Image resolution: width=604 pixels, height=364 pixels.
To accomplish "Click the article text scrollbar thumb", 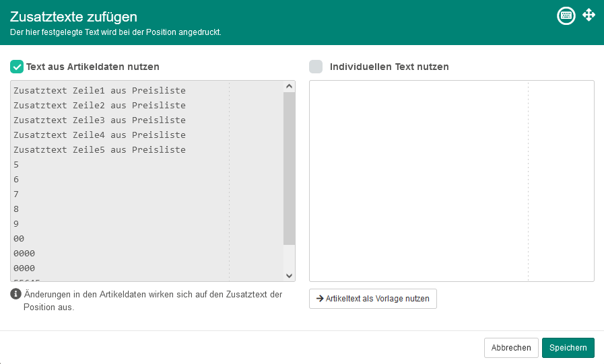I will [x=290, y=168].
